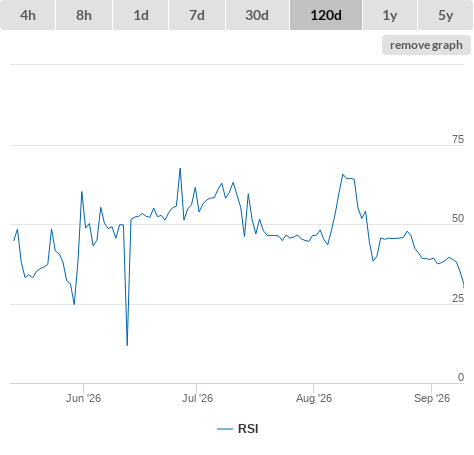Screen dimensions: 474x455
Task: Click the Aug '26 axis label
Action: (314, 398)
